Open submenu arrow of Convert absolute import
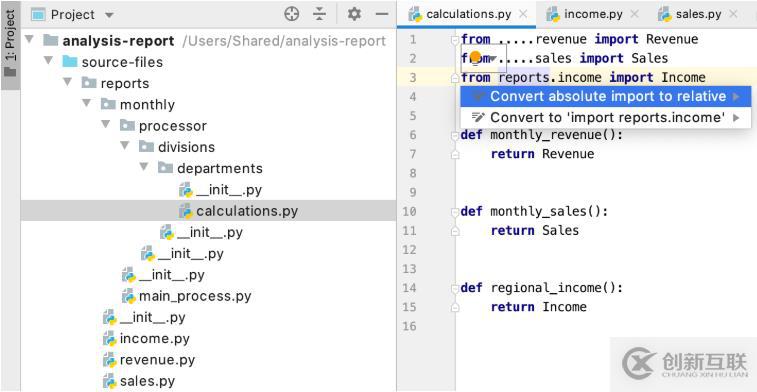 click(737, 97)
